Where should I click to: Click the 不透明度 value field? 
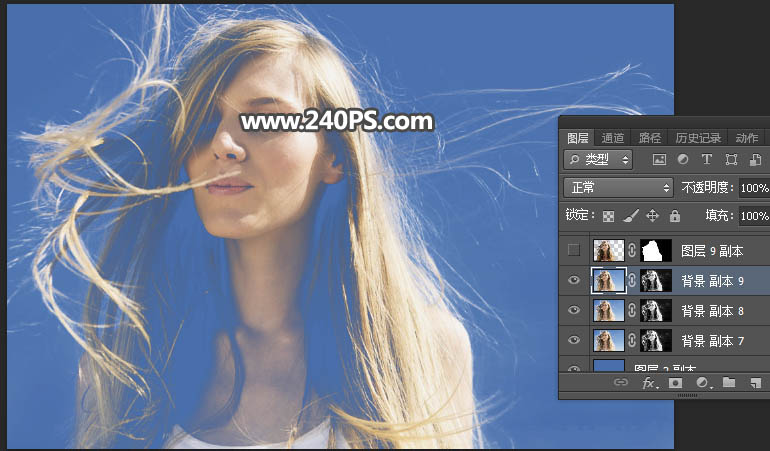point(753,187)
